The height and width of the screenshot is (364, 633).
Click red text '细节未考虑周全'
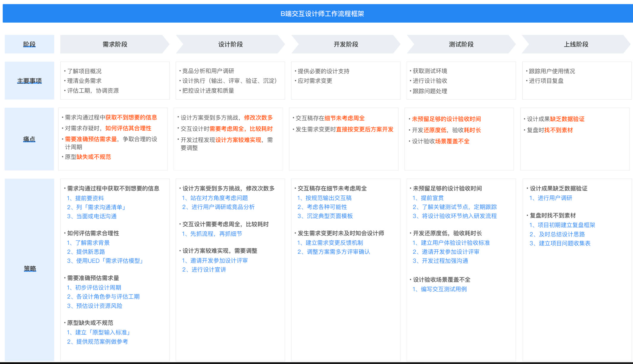click(344, 118)
